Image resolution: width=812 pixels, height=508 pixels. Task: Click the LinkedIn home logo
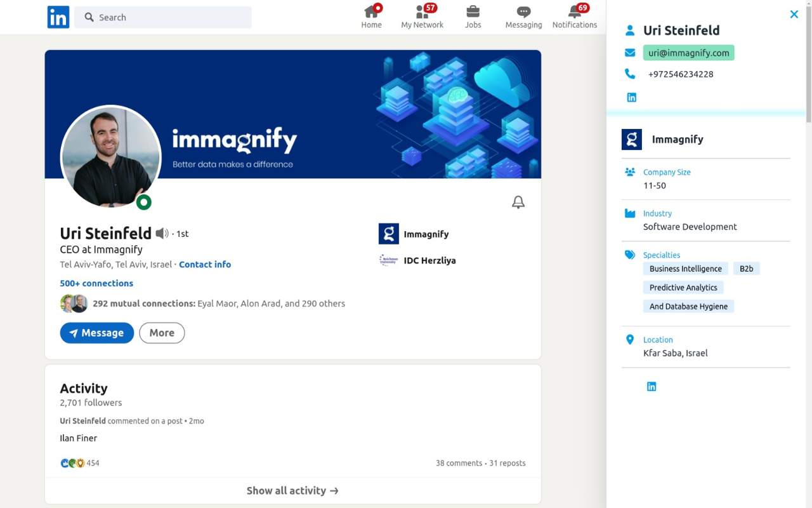coord(58,17)
